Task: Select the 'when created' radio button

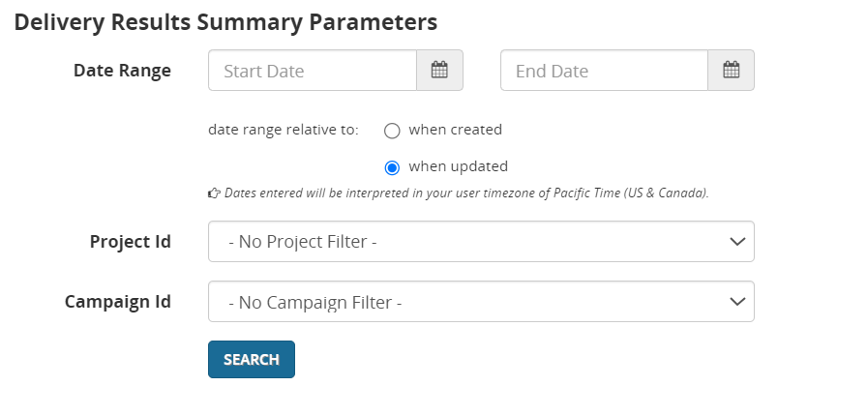Action: tap(392, 131)
